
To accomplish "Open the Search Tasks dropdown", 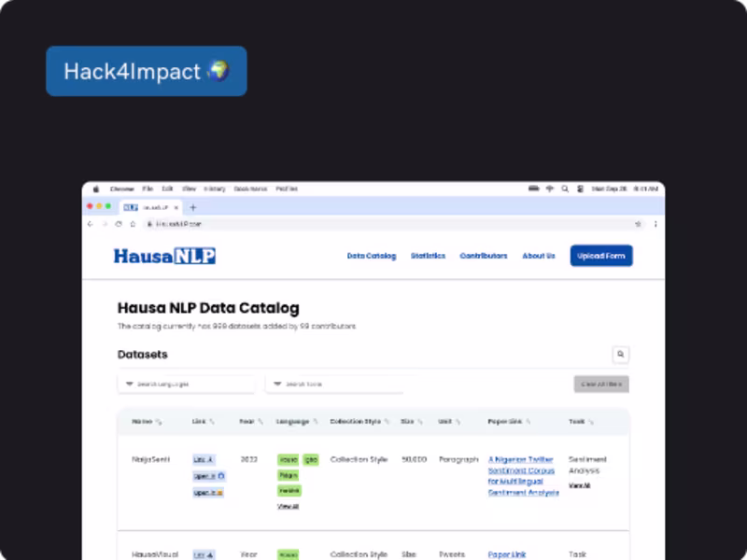I will pos(334,384).
